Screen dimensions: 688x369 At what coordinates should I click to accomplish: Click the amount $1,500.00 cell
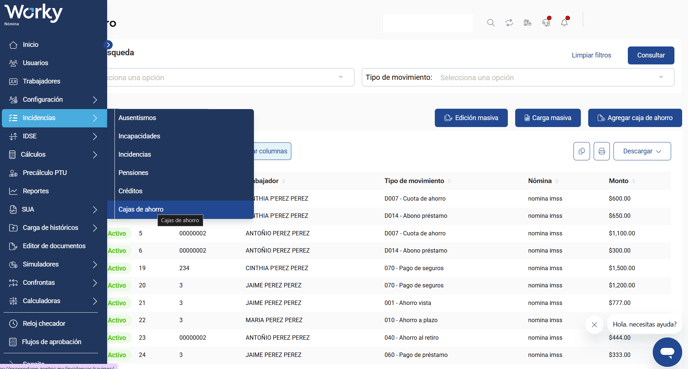[622, 268]
